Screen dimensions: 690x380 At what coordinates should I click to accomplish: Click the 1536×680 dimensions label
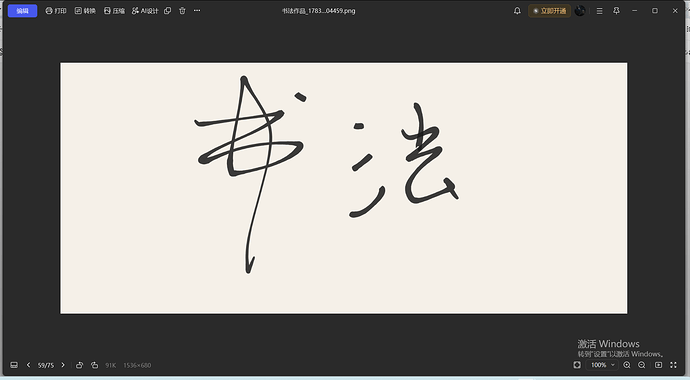(x=137, y=365)
